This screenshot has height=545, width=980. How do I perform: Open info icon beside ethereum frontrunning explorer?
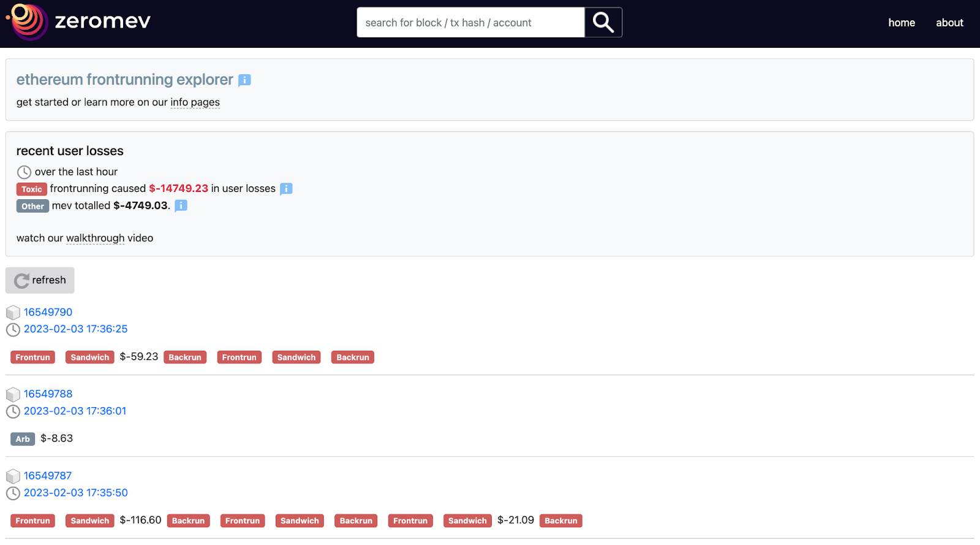pyautogui.click(x=244, y=80)
